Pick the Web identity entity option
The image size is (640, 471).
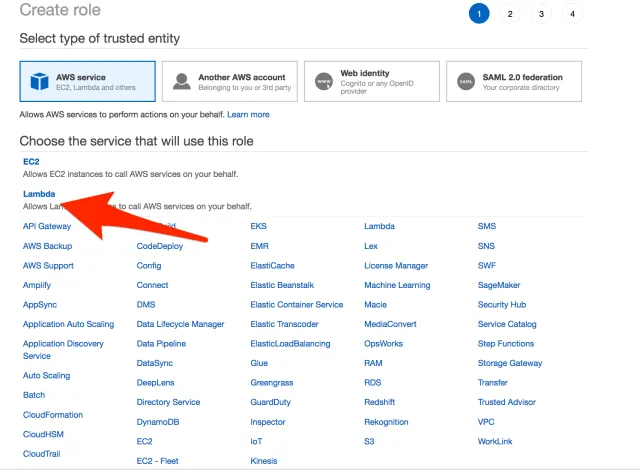pos(372,81)
